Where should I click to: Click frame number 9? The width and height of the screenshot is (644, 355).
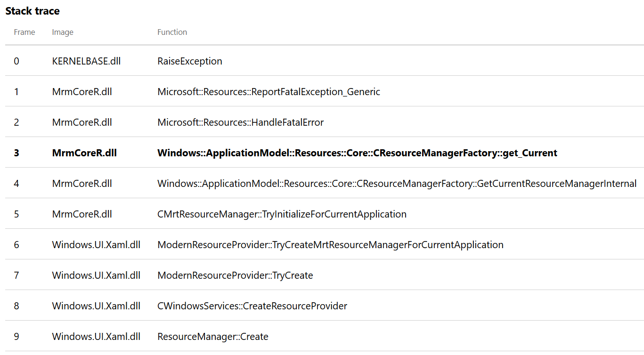coord(16,337)
